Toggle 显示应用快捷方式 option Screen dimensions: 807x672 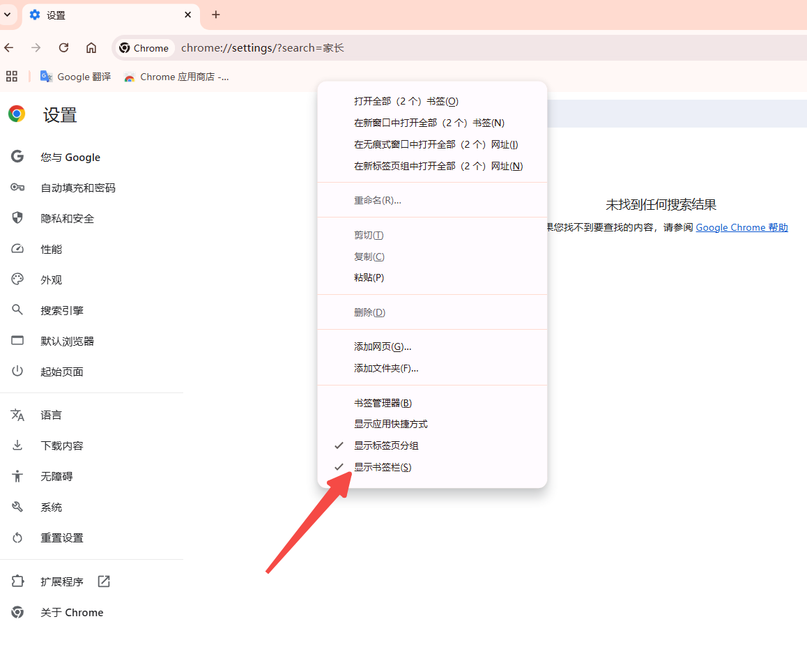tap(432, 424)
